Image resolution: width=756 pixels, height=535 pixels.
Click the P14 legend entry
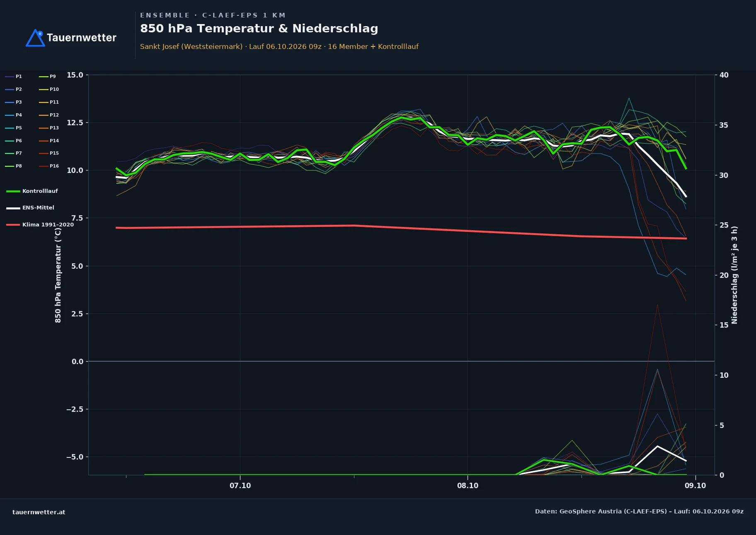coord(49,141)
